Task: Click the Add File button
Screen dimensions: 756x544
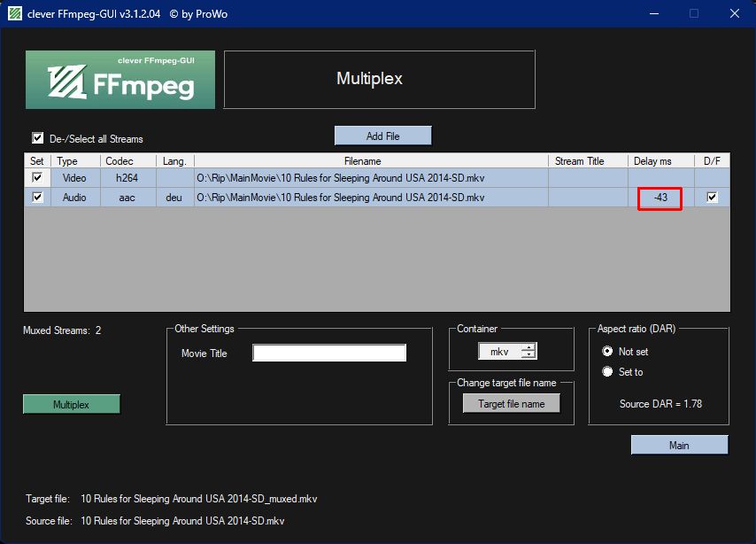Action: coord(382,136)
